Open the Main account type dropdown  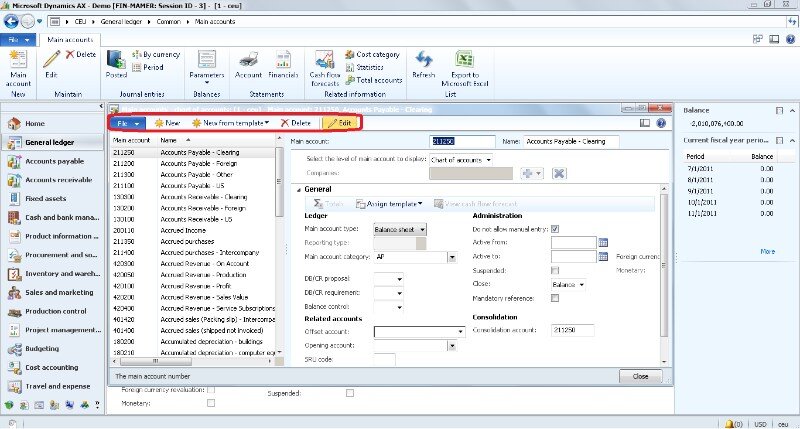pos(424,229)
